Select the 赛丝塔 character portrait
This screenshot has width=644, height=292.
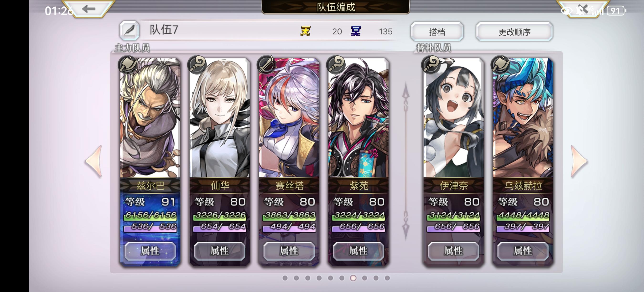pyautogui.click(x=289, y=118)
